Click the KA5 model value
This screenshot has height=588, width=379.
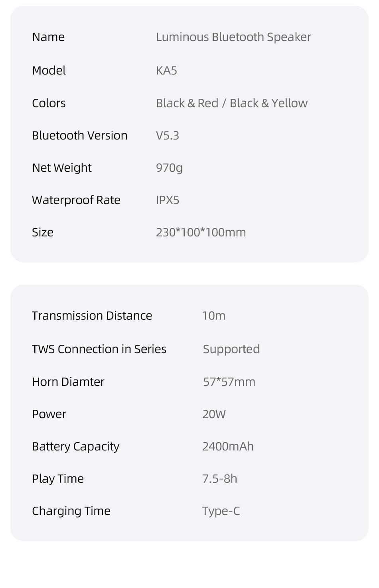[x=166, y=71]
